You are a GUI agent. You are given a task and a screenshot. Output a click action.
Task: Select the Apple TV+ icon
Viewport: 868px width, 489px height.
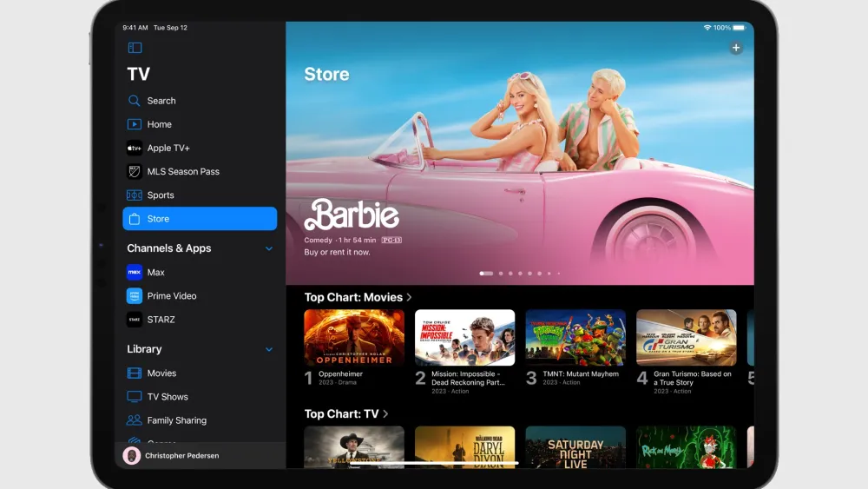[135, 149]
